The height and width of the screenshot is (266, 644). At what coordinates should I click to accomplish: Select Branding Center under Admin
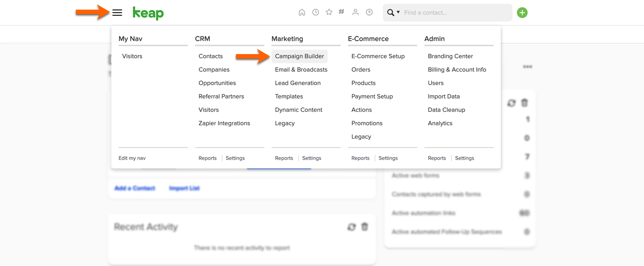[450, 56]
